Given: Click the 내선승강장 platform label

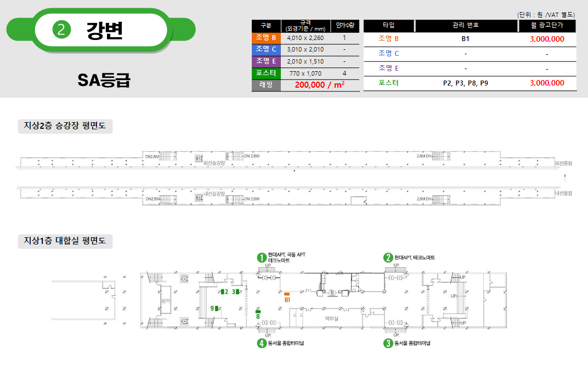Looking at the screenshot, I should tap(214, 194).
